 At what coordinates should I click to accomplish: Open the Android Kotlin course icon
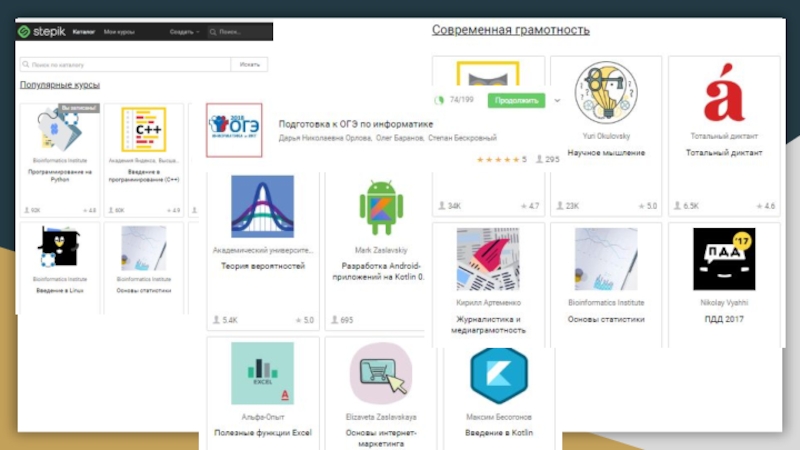click(x=381, y=207)
